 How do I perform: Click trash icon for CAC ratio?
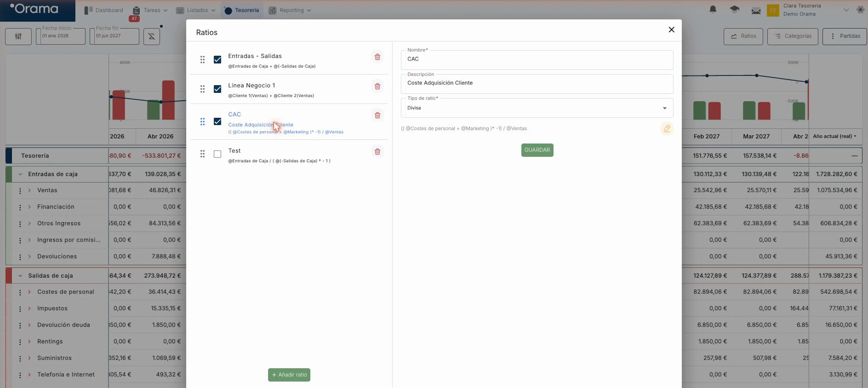[377, 115]
